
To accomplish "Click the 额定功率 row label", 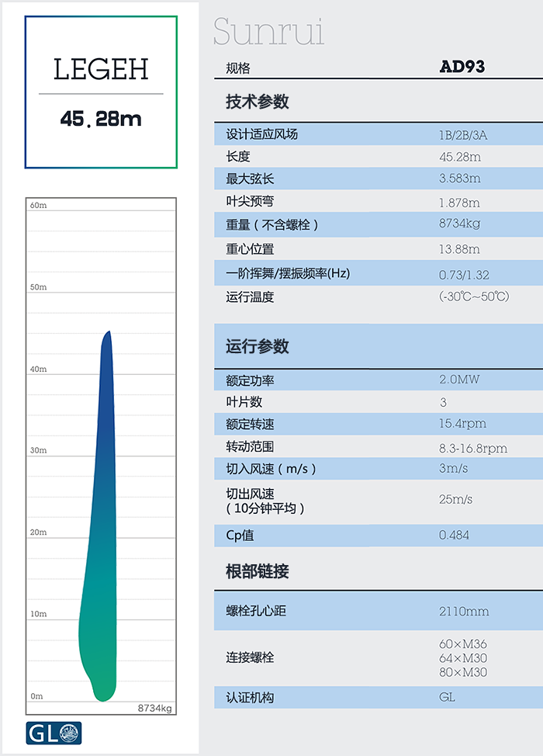I will [x=250, y=380].
